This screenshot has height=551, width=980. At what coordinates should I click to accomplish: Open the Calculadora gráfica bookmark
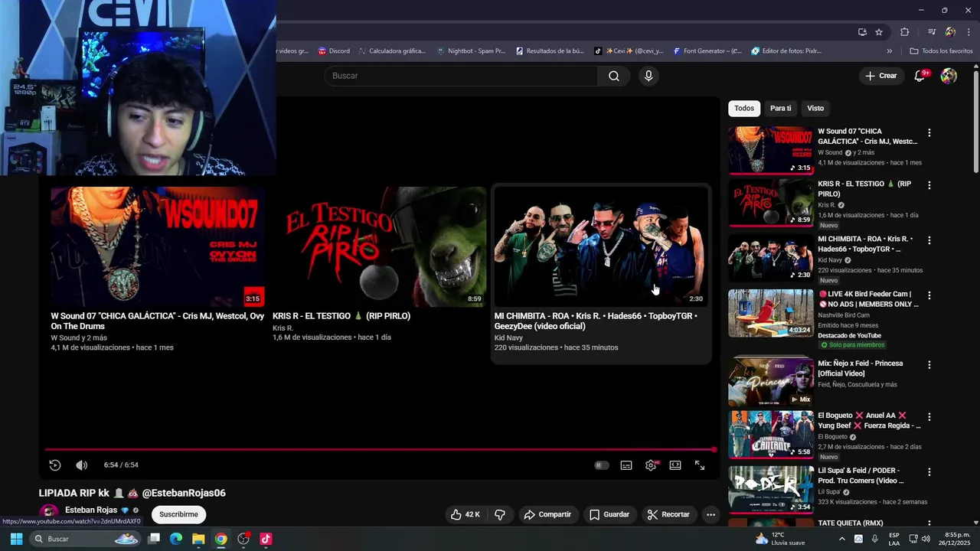pos(391,51)
